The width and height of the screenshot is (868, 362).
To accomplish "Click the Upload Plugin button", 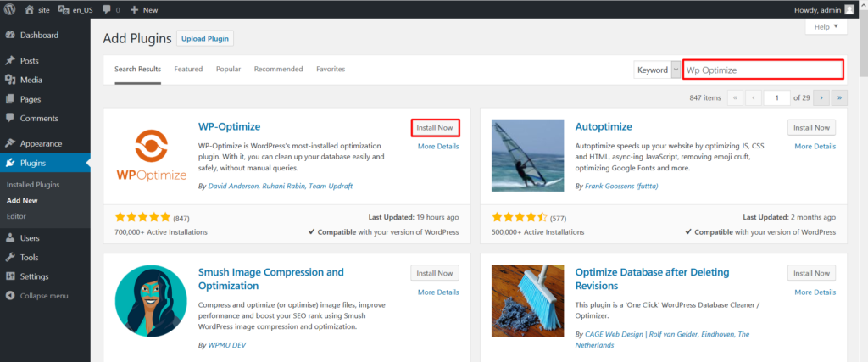I will tap(205, 39).
